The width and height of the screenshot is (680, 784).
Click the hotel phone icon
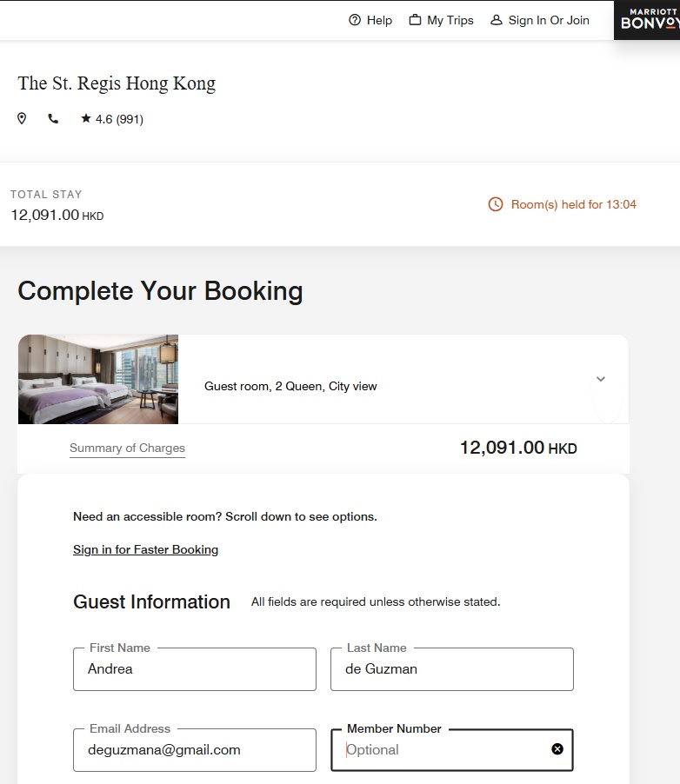[x=53, y=119]
